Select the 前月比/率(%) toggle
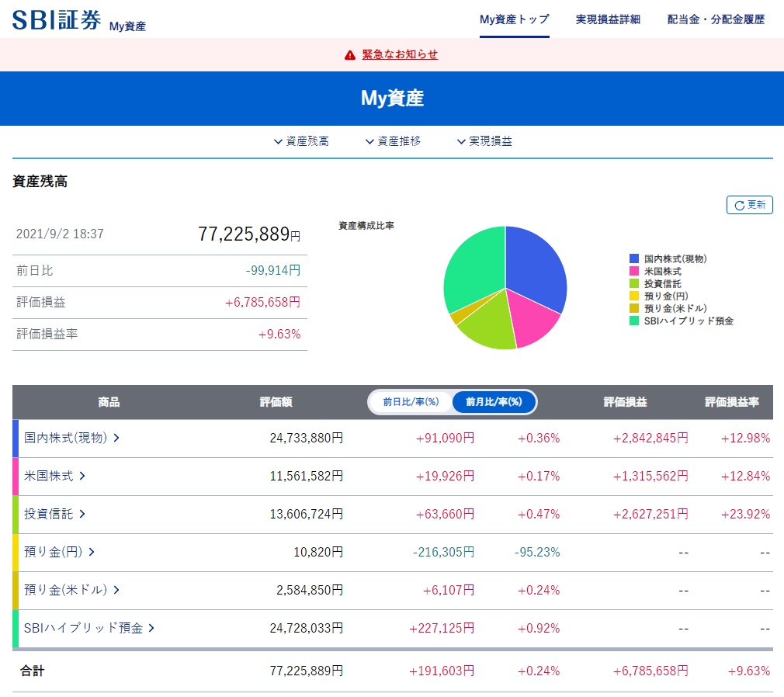The height and width of the screenshot is (697, 784). pos(494,402)
